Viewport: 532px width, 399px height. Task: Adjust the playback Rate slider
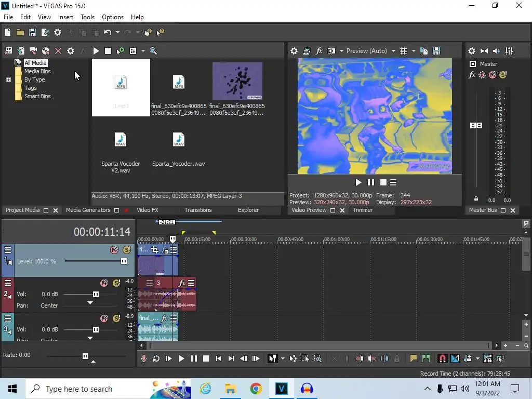pos(86,356)
